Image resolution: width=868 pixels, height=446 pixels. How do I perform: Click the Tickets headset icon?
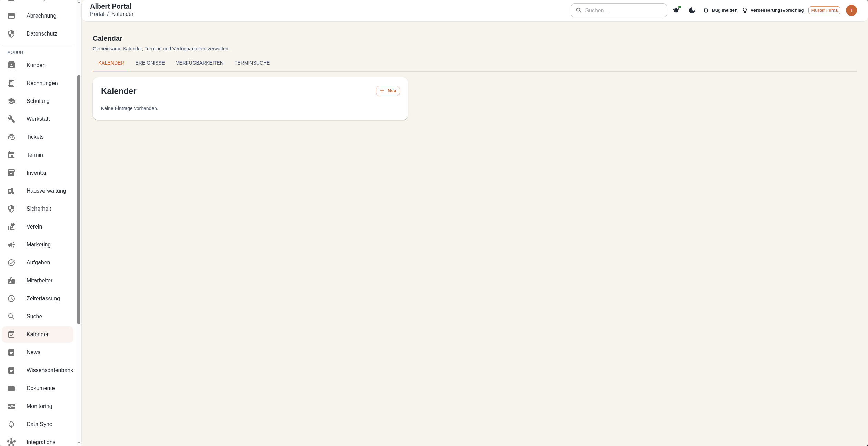pos(11,137)
